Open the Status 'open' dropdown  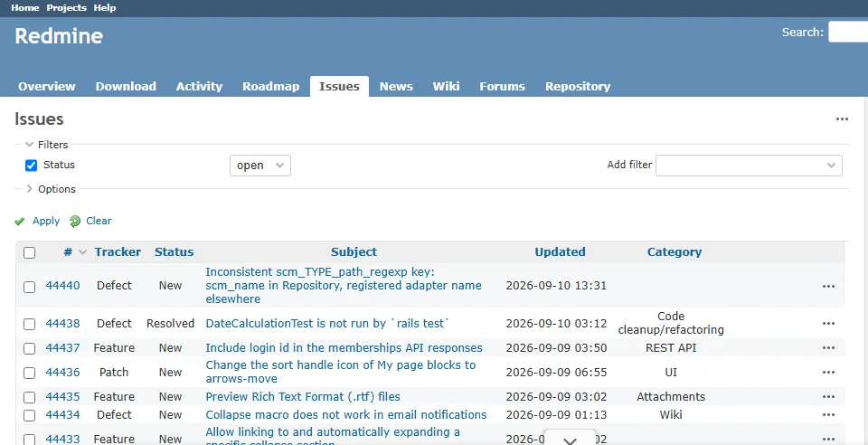(260, 166)
